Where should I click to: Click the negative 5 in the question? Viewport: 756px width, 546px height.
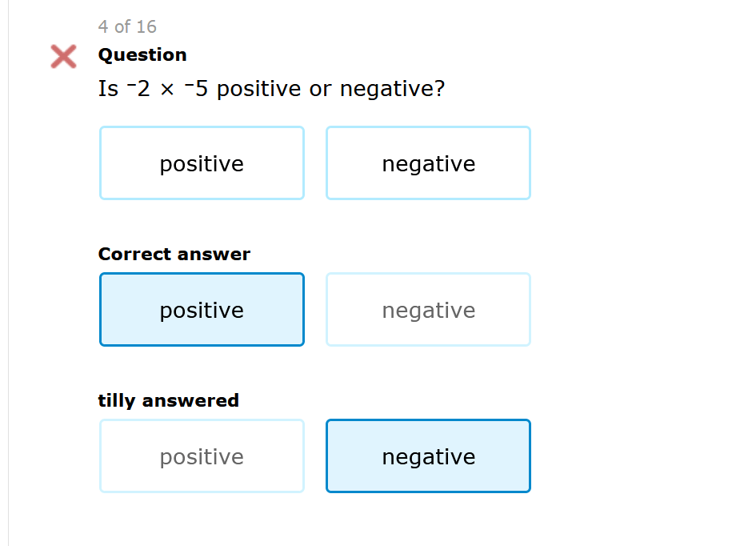(196, 89)
